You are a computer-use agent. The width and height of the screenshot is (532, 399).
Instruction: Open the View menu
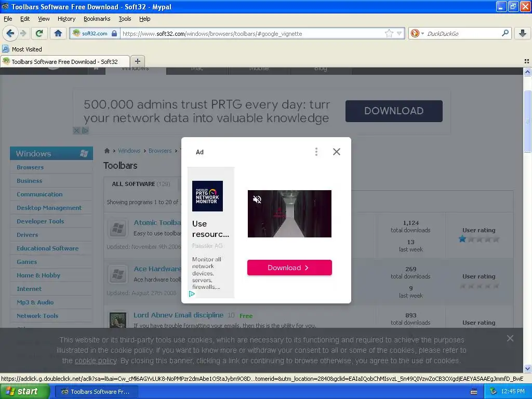44,19
